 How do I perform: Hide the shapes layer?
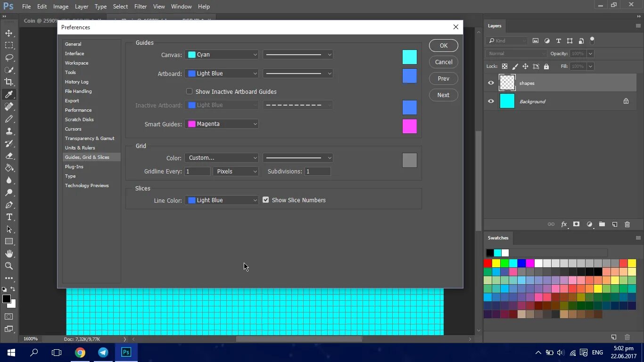(491, 83)
